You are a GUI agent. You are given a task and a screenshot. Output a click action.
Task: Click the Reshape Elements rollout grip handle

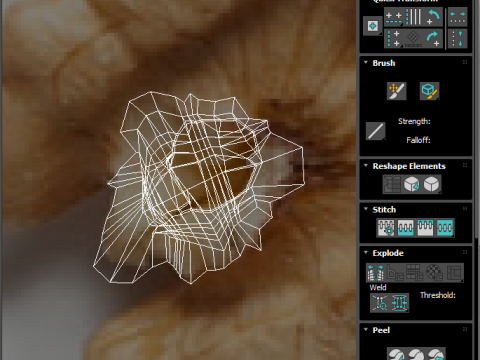[465, 165]
